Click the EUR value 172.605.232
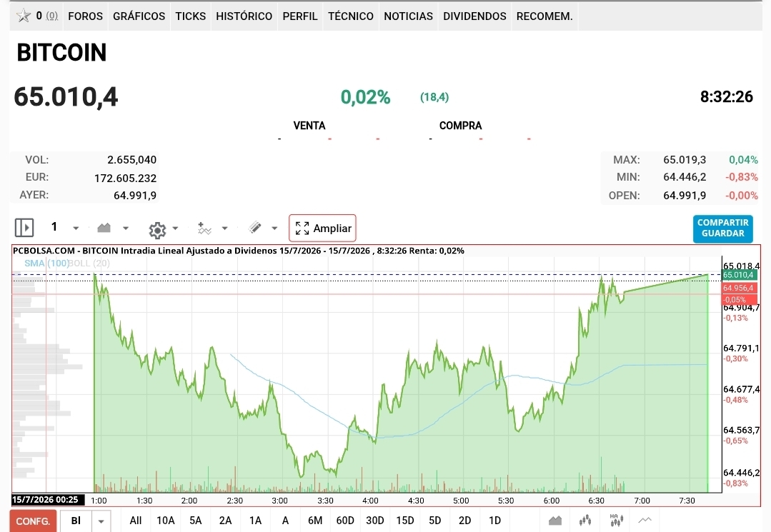This screenshot has height=532, width=771. coord(125,178)
